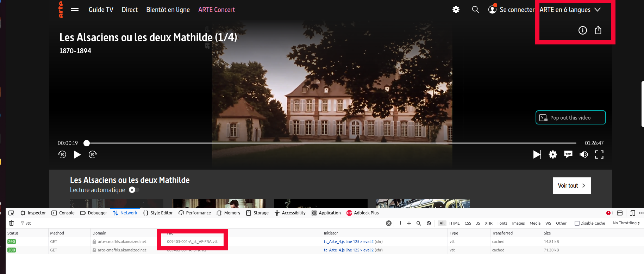Click Se connecter link

click(x=517, y=10)
